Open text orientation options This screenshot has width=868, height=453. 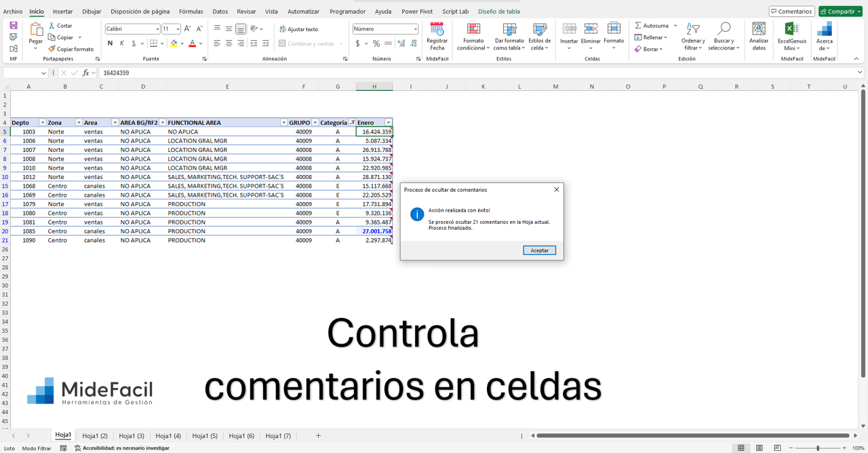tap(256, 29)
